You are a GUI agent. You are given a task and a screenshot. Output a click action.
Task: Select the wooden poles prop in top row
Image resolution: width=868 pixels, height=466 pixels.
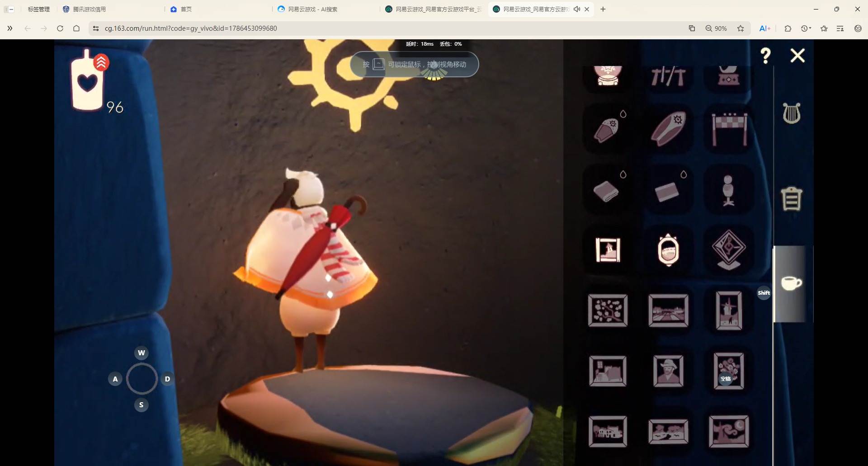pyautogui.click(x=668, y=76)
